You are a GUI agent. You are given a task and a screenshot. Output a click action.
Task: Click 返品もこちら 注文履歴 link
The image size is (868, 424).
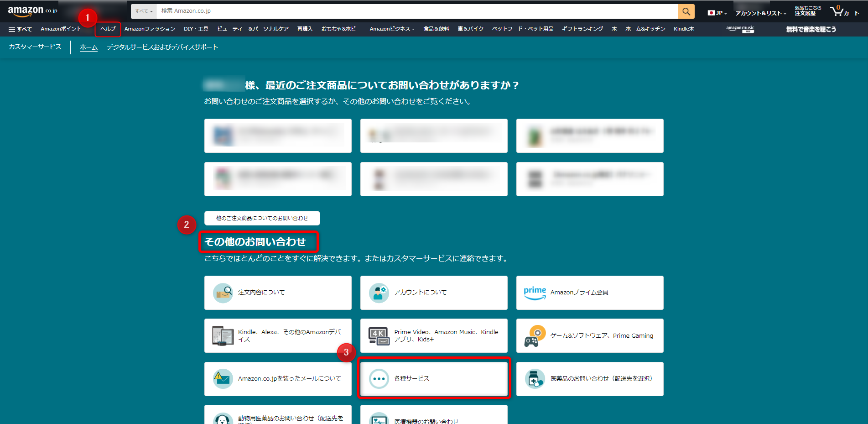tap(808, 11)
